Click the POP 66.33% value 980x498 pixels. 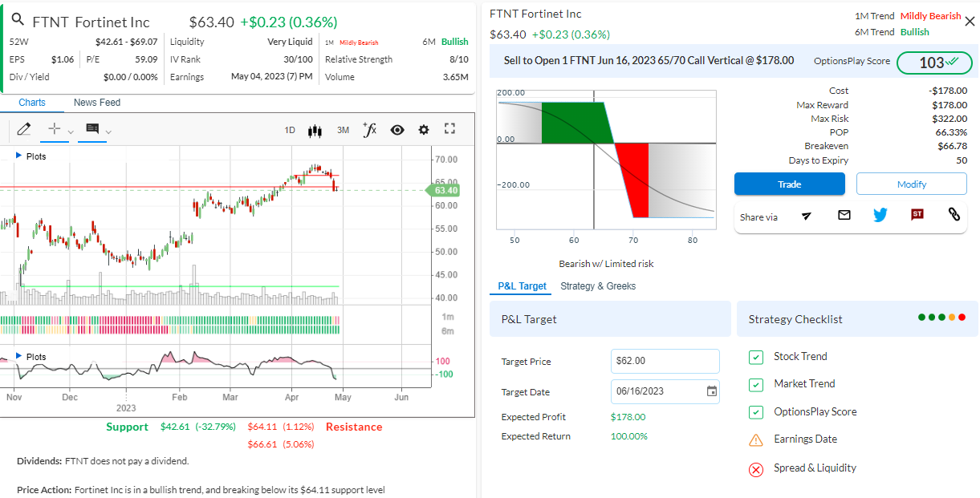point(951,132)
